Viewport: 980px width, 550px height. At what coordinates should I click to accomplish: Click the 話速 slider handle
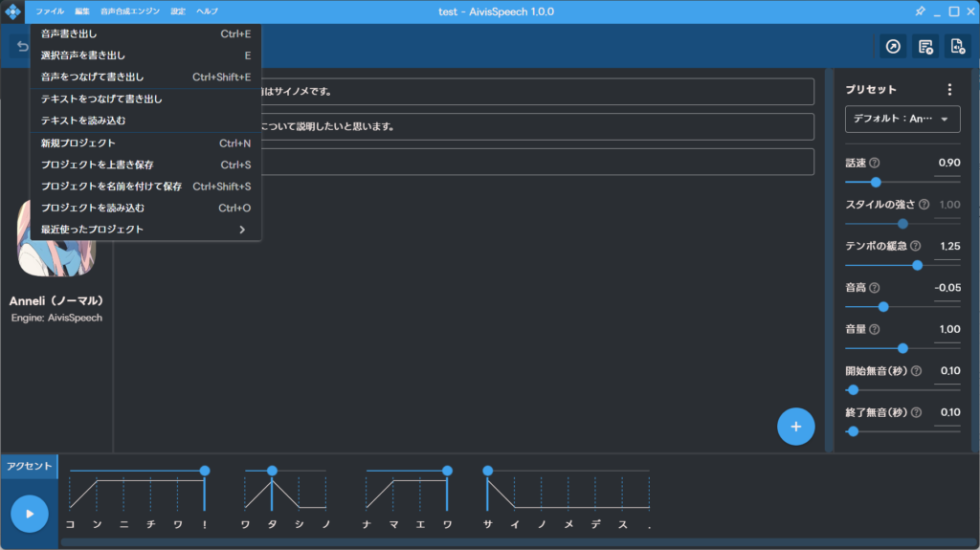click(876, 182)
